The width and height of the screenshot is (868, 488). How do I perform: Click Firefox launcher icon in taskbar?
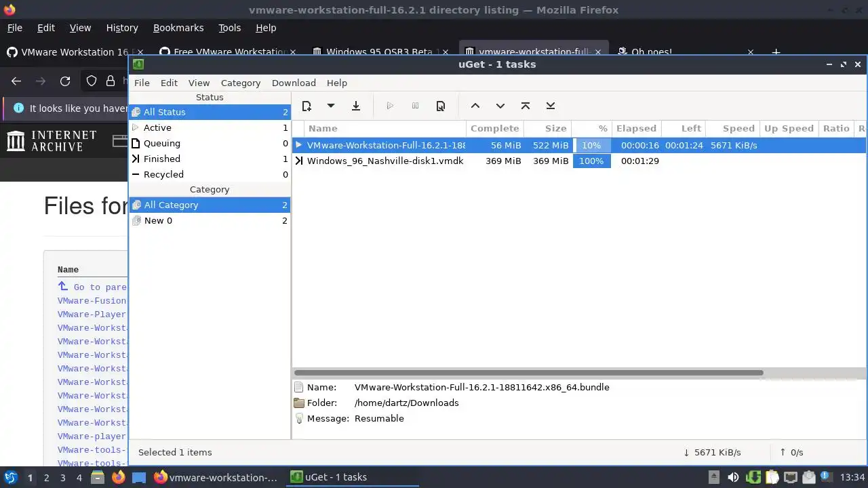[118, 477]
